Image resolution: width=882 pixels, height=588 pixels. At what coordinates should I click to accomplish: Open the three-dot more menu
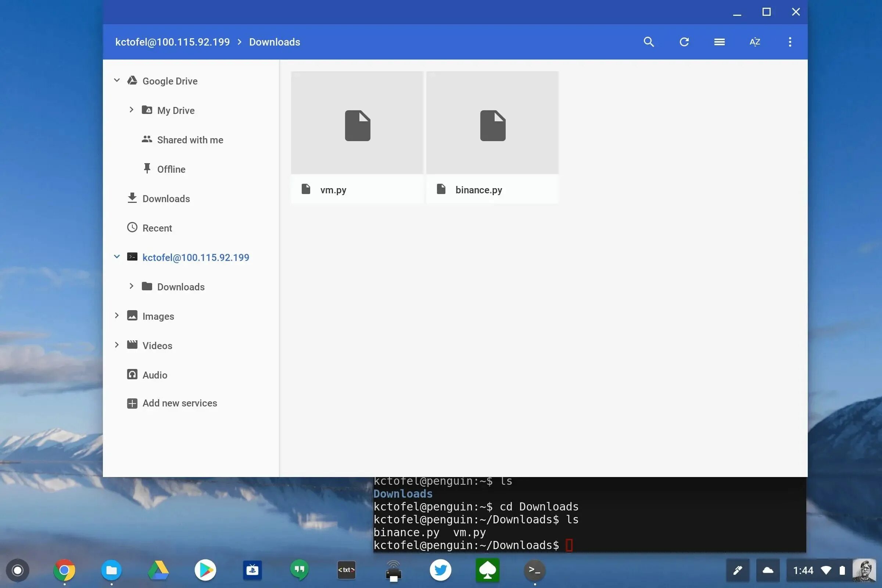pos(790,42)
